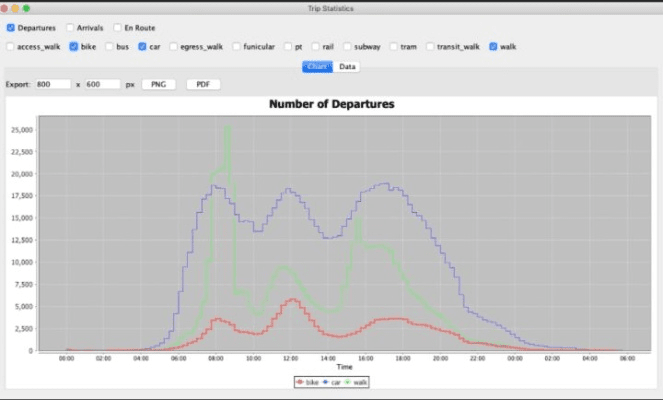Export chart as PNG

[158, 85]
